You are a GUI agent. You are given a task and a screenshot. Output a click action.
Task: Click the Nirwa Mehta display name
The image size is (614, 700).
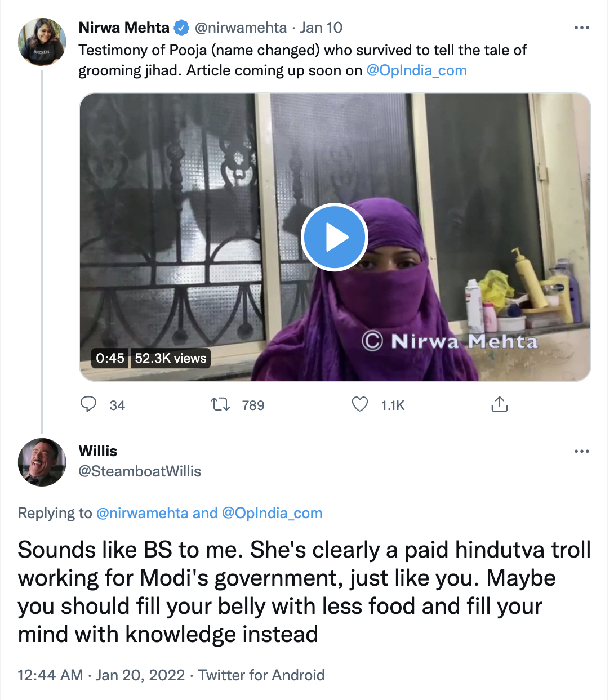[124, 28]
